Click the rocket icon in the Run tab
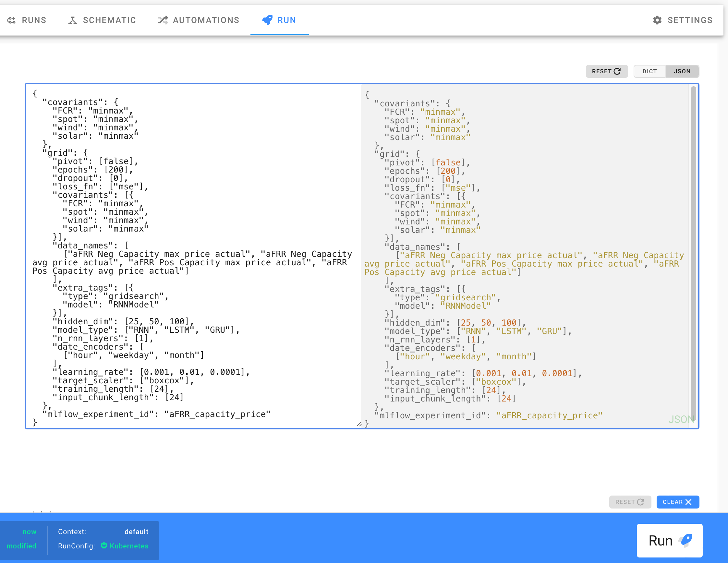 (x=267, y=20)
